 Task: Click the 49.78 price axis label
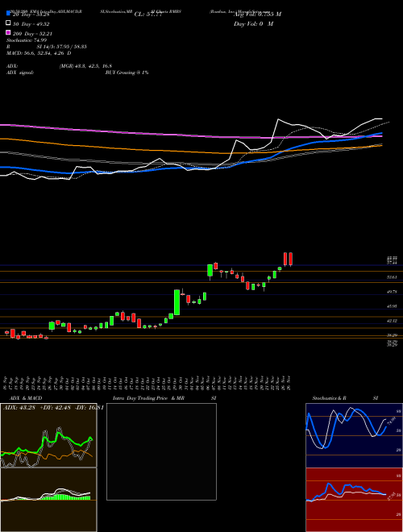tap(393, 292)
